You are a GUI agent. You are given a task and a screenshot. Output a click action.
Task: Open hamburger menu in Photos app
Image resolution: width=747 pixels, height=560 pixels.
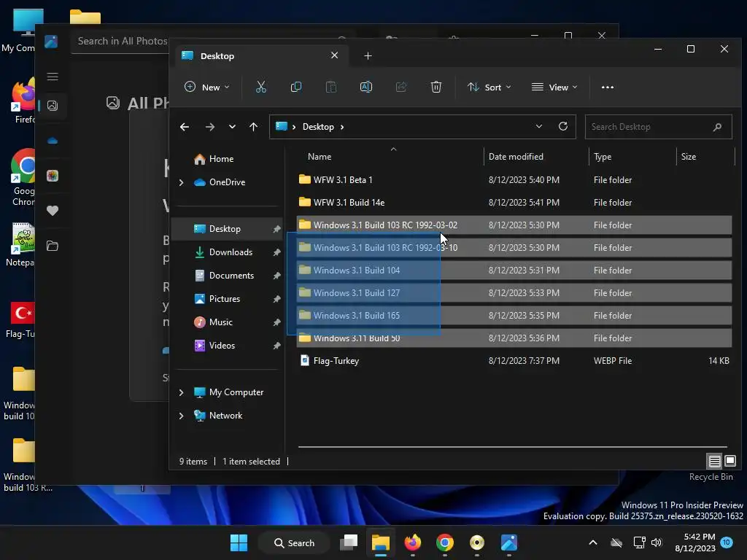coord(53,77)
